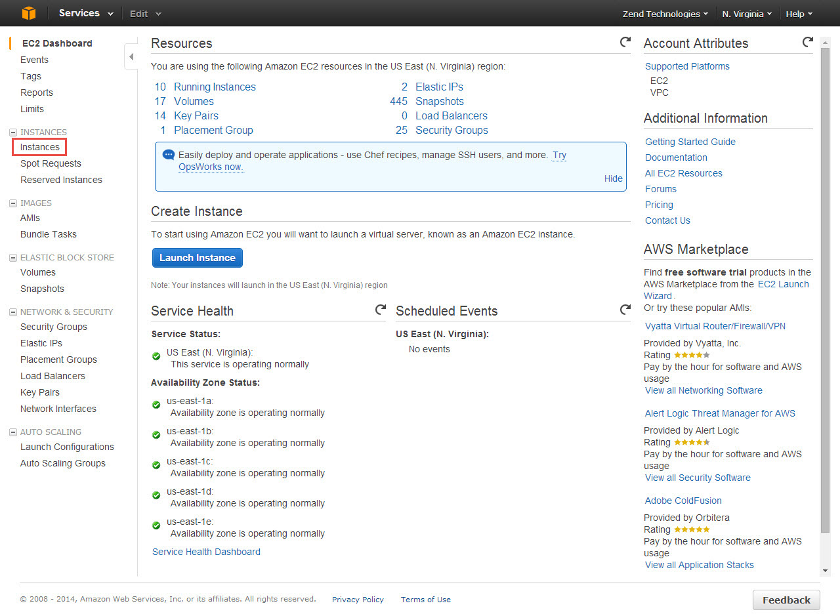Collapse the AUTO SCALING section

13,432
